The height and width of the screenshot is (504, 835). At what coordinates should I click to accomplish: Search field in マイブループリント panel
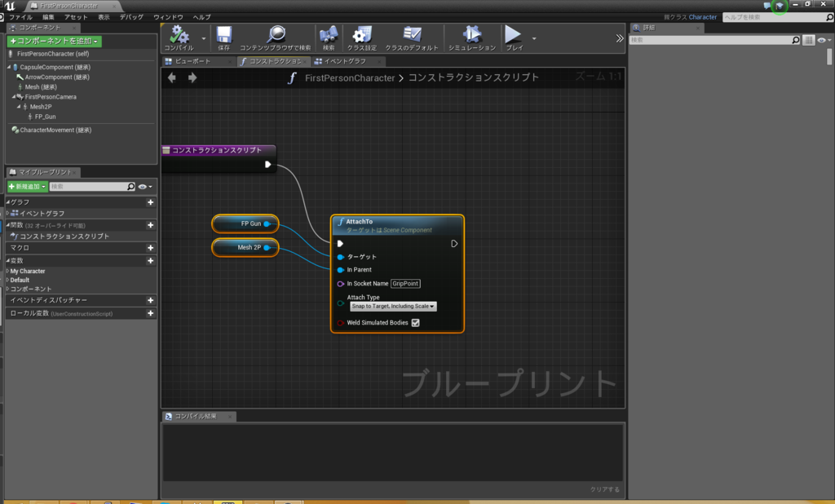(x=92, y=187)
